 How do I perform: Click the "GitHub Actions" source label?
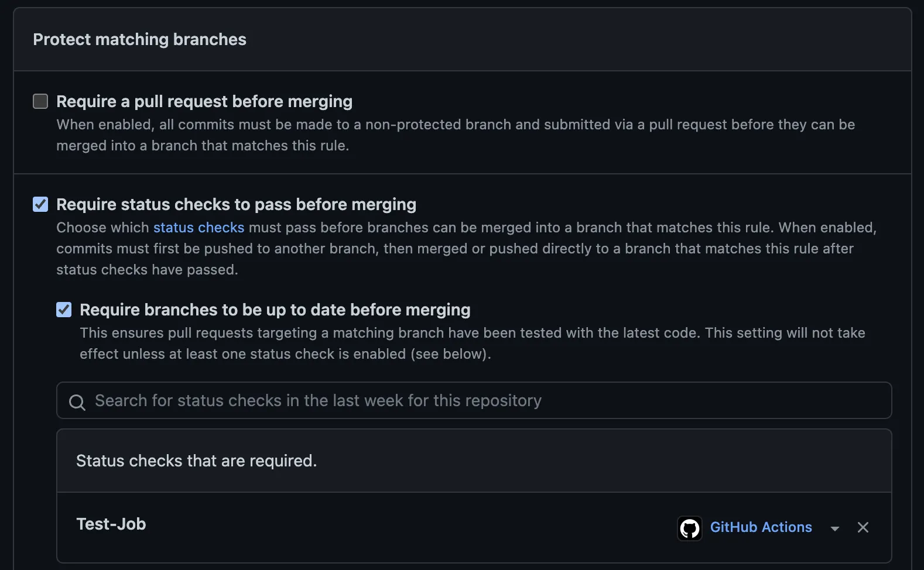(x=761, y=527)
